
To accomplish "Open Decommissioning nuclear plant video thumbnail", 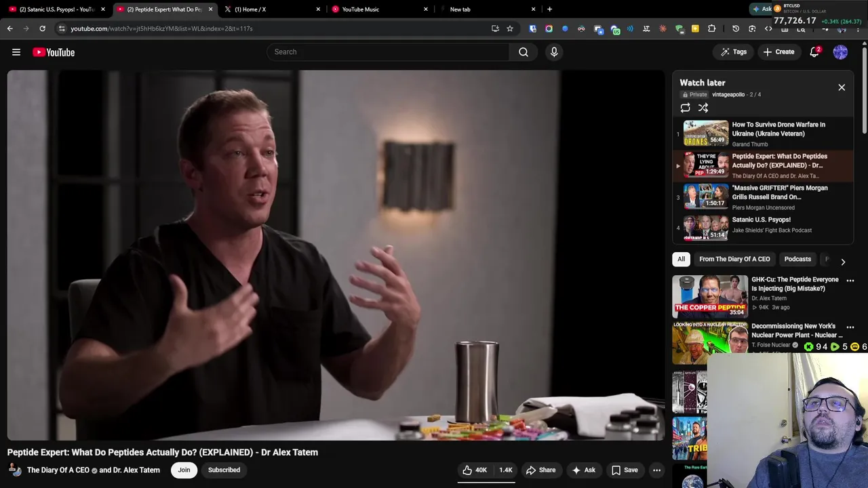I will pyautogui.click(x=710, y=343).
